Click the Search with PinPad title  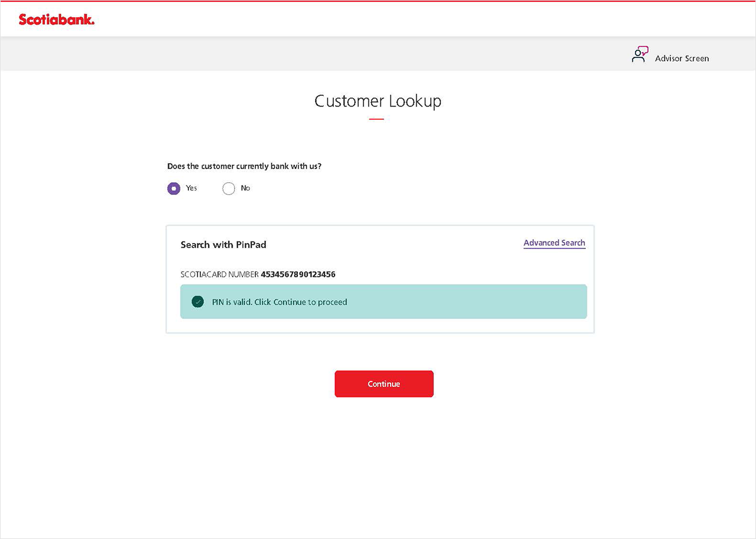pyautogui.click(x=224, y=245)
